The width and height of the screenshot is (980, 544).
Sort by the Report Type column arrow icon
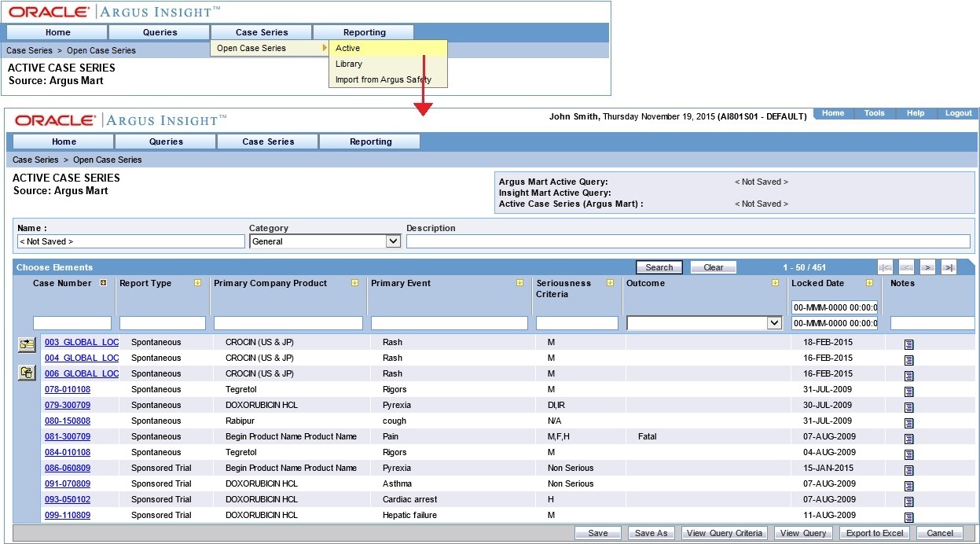(x=197, y=283)
